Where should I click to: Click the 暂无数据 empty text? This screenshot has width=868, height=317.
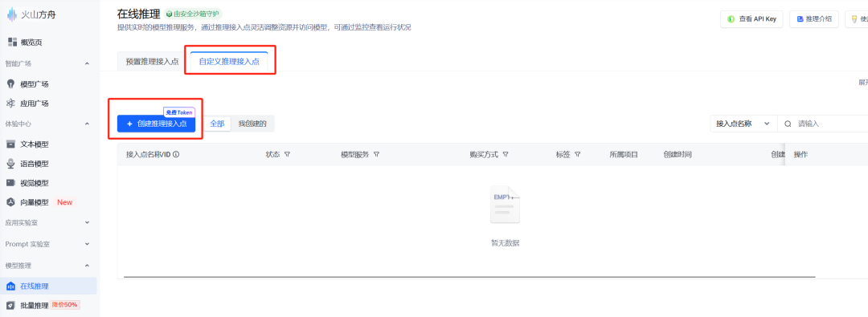pos(505,243)
